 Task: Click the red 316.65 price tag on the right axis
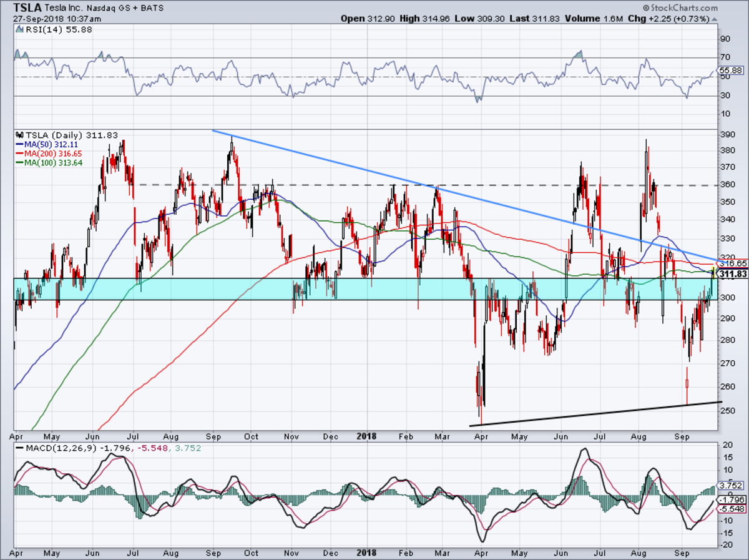point(732,263)
